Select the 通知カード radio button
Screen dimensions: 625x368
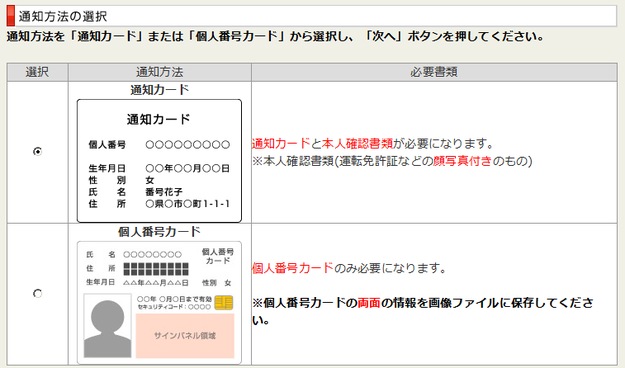coord(37,152)
